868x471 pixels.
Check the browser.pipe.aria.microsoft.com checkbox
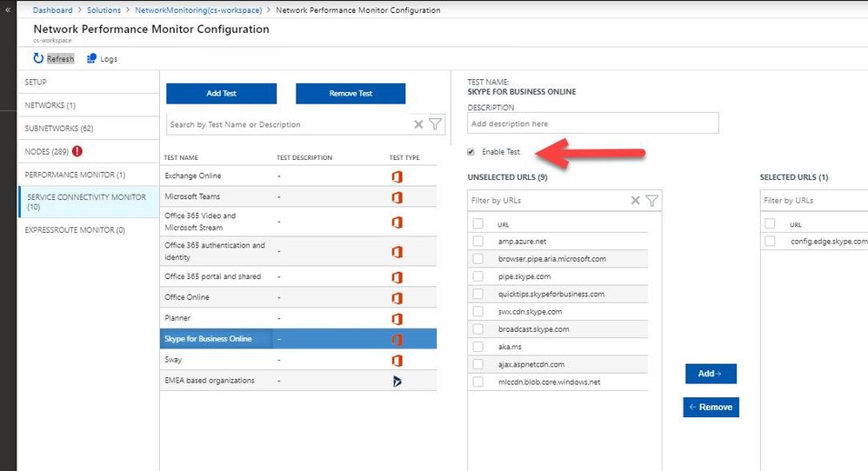coord(478,259)
